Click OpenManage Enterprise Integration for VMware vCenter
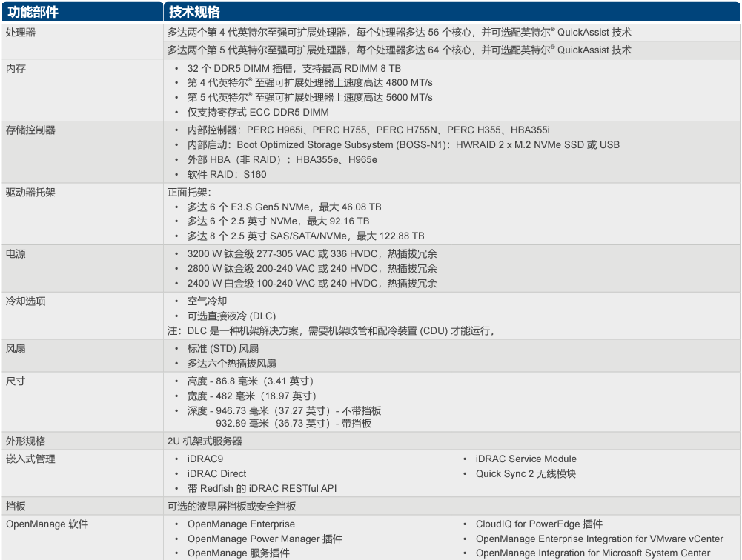 tap(599, 539)
